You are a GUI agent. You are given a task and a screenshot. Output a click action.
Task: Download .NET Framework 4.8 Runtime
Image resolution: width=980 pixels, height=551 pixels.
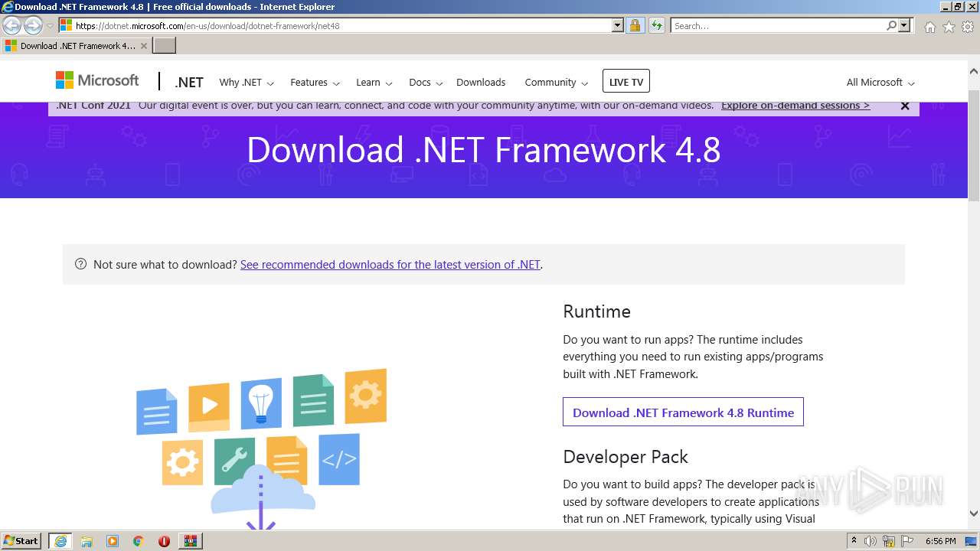point(683,412)
